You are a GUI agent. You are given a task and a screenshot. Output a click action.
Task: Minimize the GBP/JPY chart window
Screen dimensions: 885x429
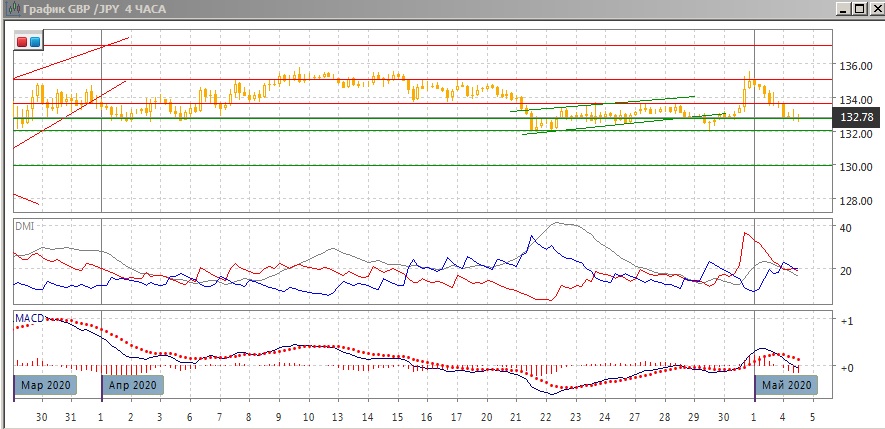click(844, 9)
